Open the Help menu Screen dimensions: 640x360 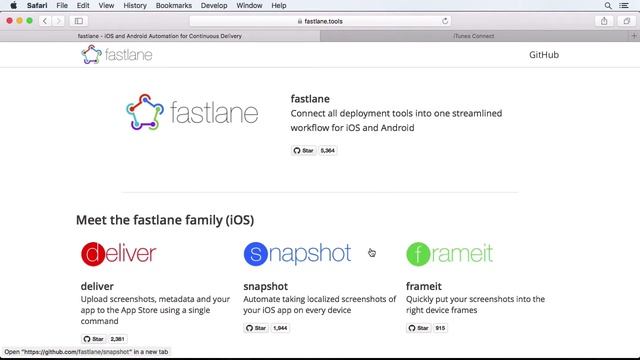coord(279,6)
